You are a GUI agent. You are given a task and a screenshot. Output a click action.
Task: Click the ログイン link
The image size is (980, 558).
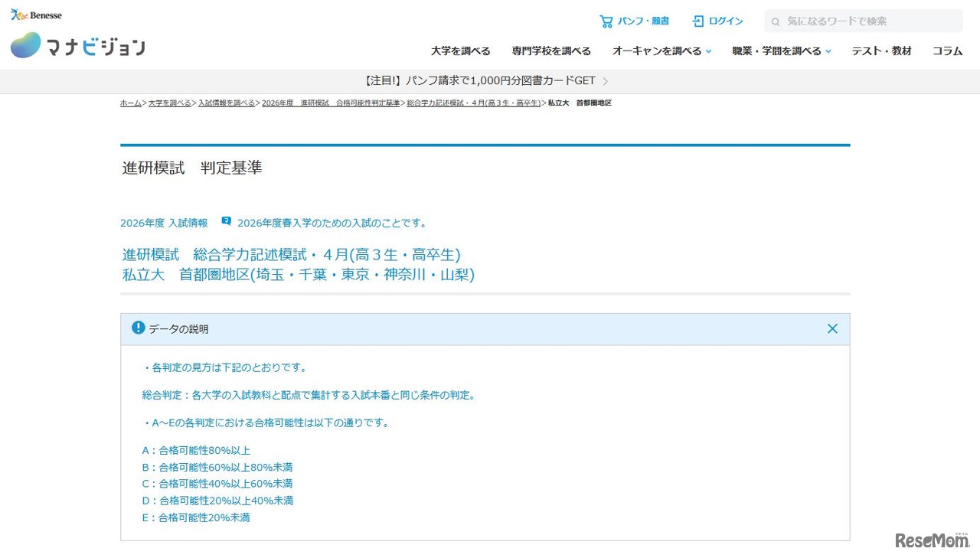725,21
